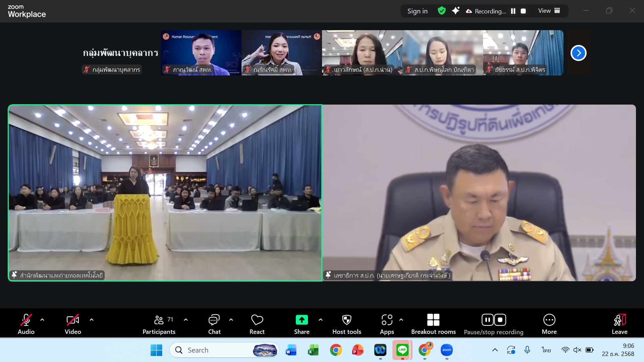Open the Windows Start menu
This screenshot has width=644, height=362.
click(x=156, y=350)
